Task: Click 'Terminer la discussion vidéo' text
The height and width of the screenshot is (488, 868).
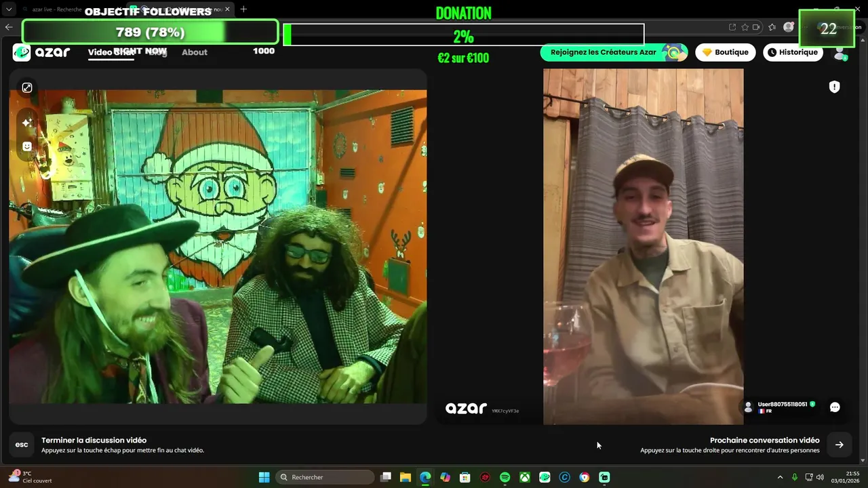Action: point(94,441)
